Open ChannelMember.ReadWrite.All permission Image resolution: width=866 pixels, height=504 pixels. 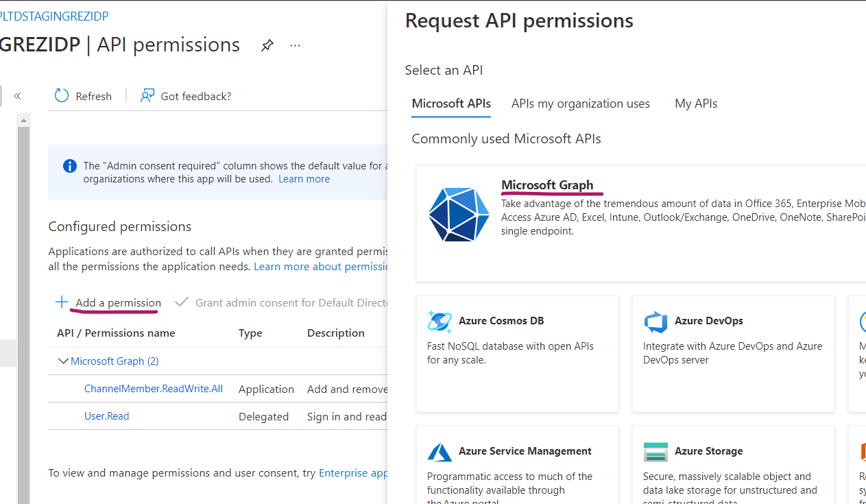(x=154, y=389)
